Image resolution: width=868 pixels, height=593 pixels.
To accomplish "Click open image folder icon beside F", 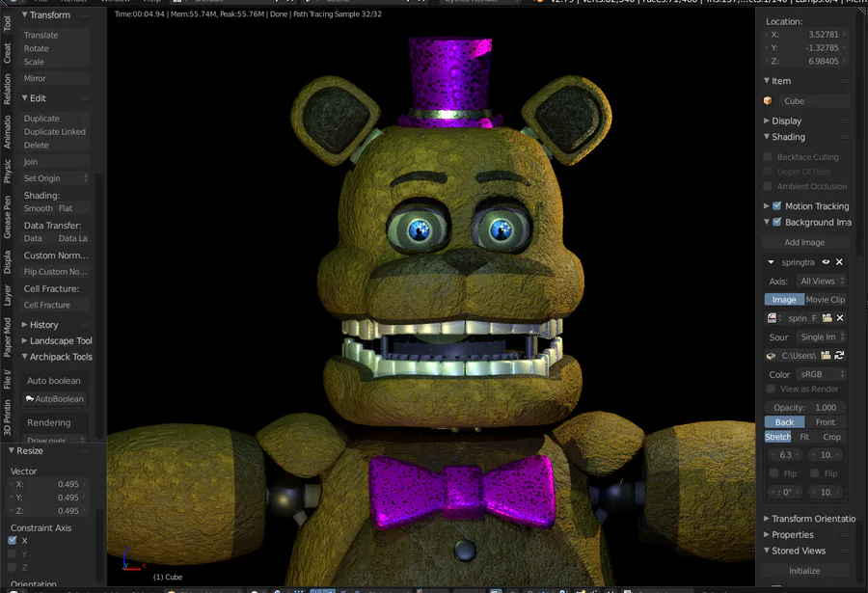I will click(827, 318).
